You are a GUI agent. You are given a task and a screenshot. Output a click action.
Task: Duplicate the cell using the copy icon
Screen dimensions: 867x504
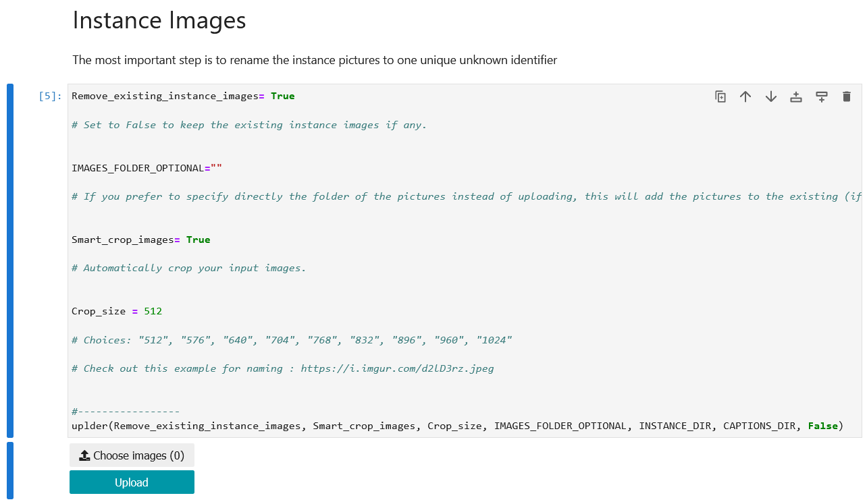[720, 96]
